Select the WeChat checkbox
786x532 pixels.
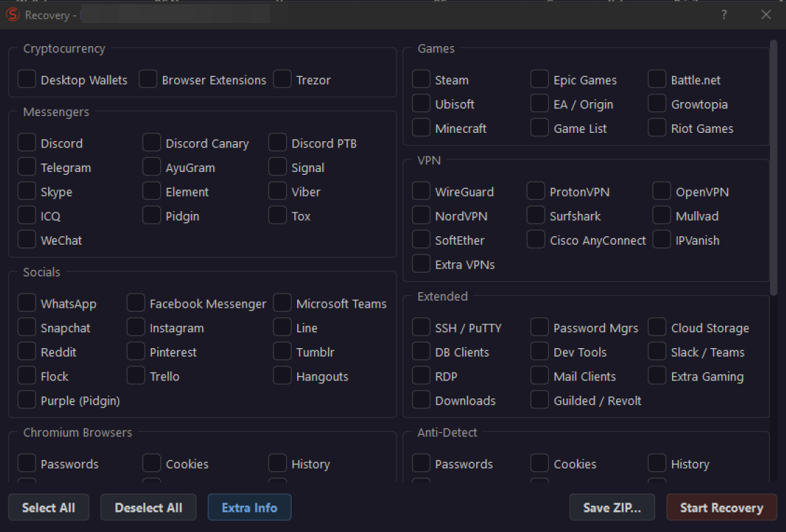(x=27, y=239)
